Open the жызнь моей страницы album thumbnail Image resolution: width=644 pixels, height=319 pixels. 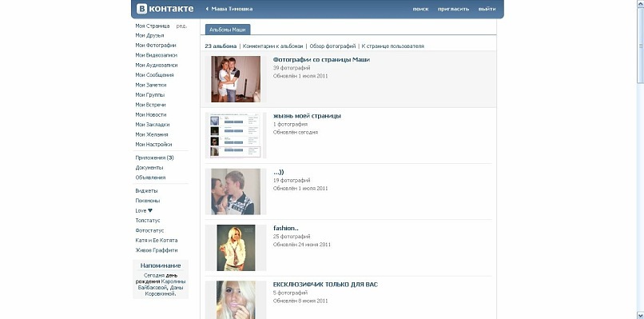pos(236,135)
